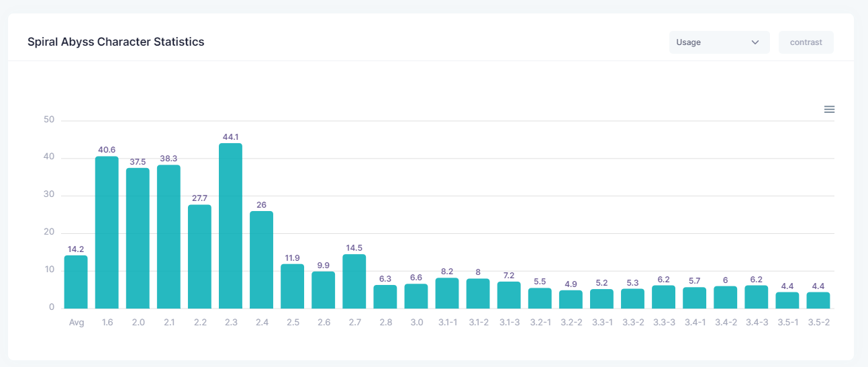The height and width of the screenshot is (367, 868).
Task: Click the bar valued 14.5
Action: pyautogui.click(x=354, y=281)
